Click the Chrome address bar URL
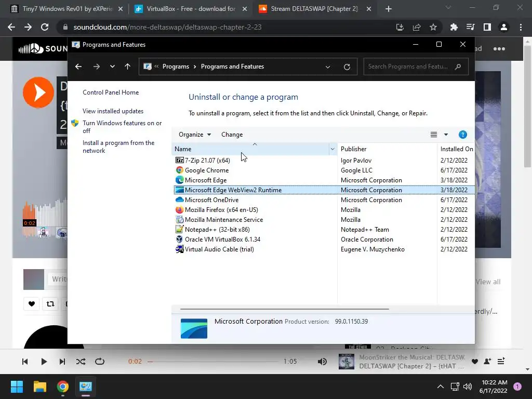Image resolution: width=532 pixels, height=399 pixels. pyautogui.click(x=167, y=27)
